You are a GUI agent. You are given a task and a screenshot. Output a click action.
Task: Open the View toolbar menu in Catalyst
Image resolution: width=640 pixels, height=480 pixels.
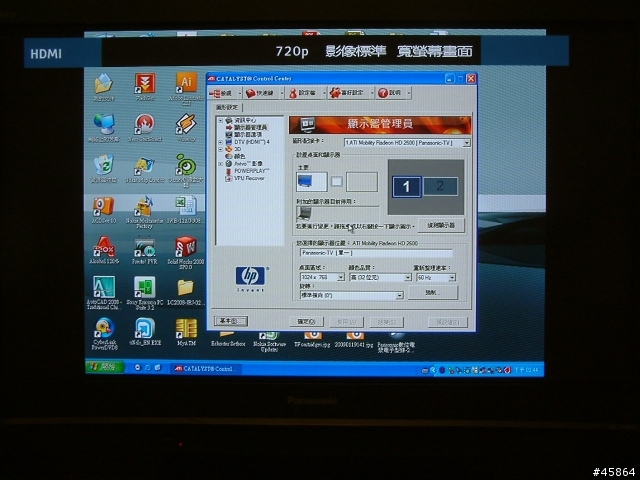click(x=224, y=93)
